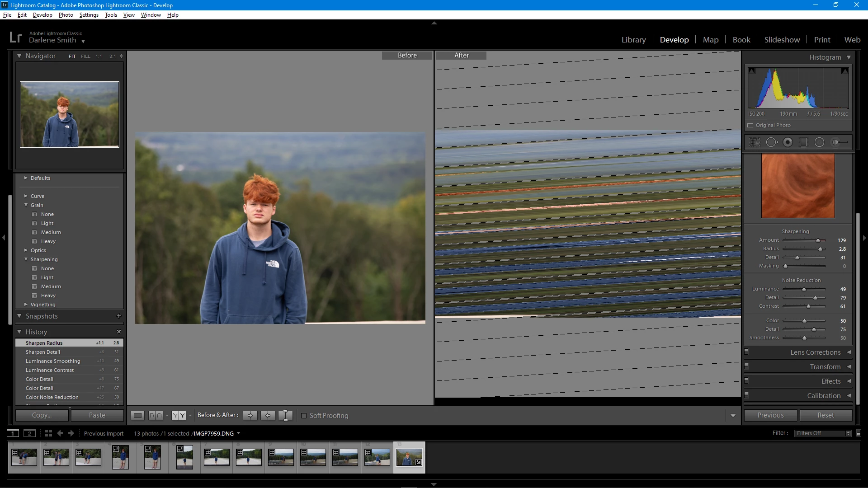Toggle Lens Corrections panel switch

pos(746,352)
